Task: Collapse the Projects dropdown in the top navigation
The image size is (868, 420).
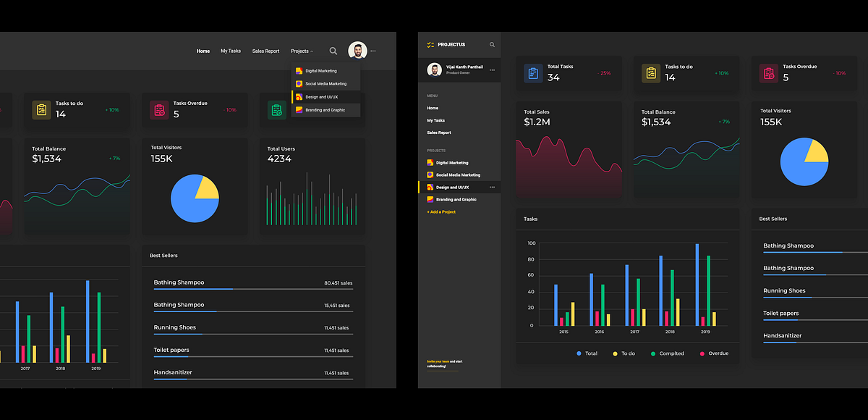Action: click(302, 51)
